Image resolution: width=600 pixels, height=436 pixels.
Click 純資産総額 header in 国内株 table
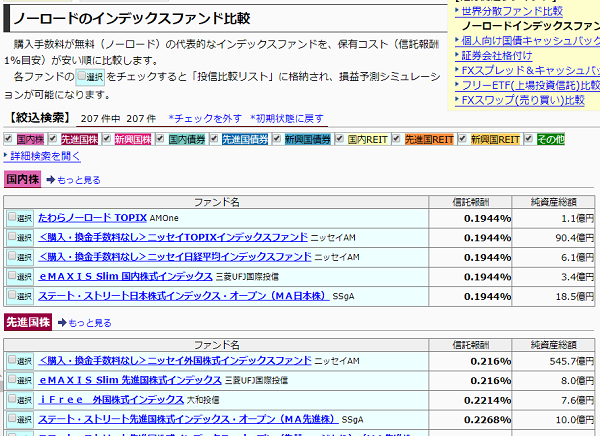tap(553, 202)
